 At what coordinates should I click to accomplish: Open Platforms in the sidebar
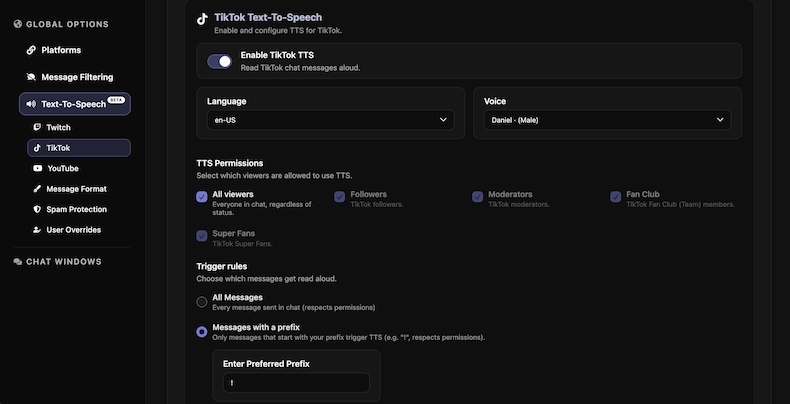coord(61,50)
